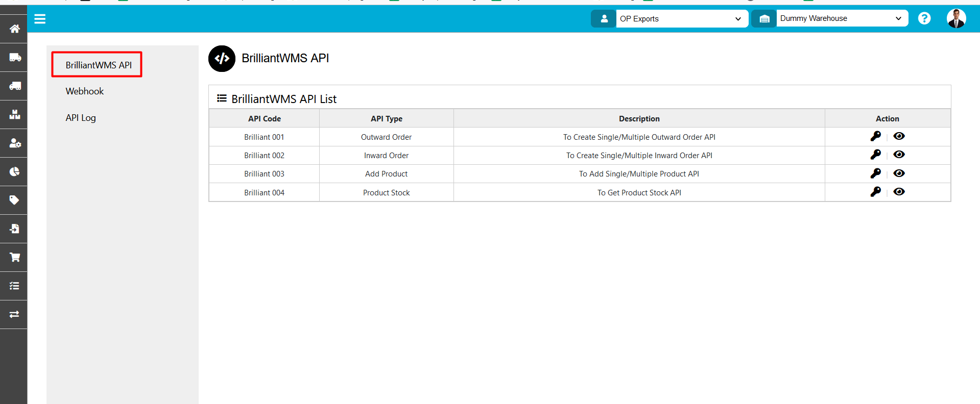
Task: Open the shopping cart sidebar icon
Action: (x=14, y=257)
